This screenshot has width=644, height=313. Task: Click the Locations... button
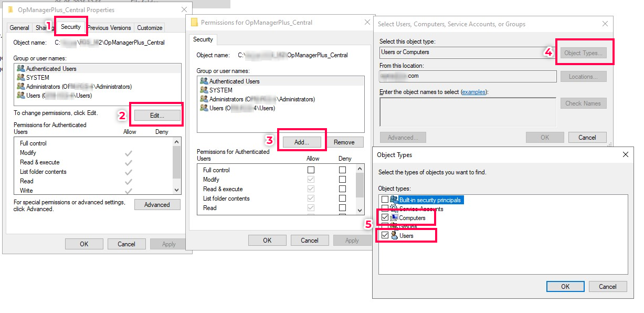tap(584, 77)
